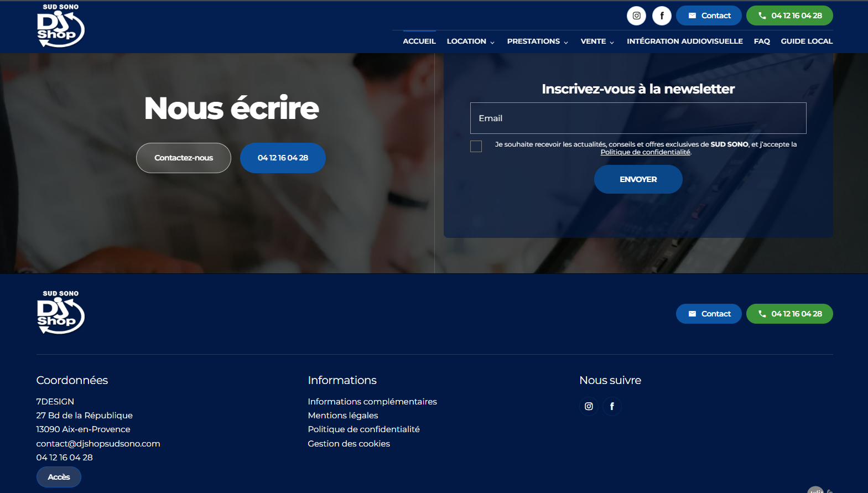Click the Accès button in footer
Screen dimensions: 868x493
pos(59,477)
